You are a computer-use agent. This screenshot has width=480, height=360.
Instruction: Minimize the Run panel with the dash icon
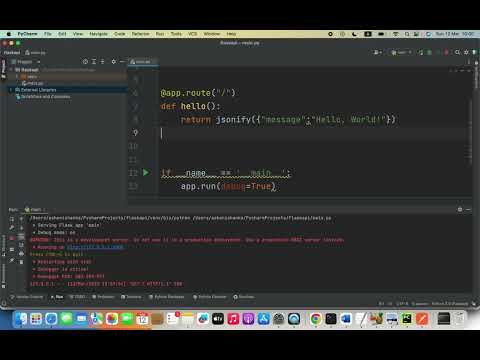(468, 209)
